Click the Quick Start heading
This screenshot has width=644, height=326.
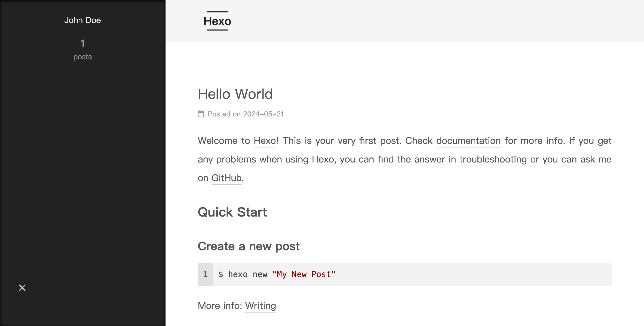pos(232,212)
